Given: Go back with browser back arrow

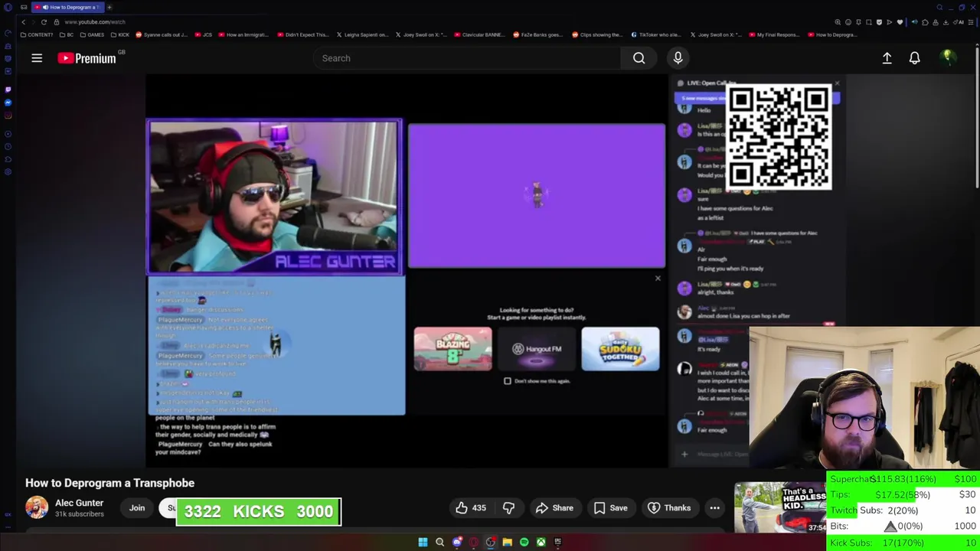Looking at the screenshot, I should tap(23, 22).
